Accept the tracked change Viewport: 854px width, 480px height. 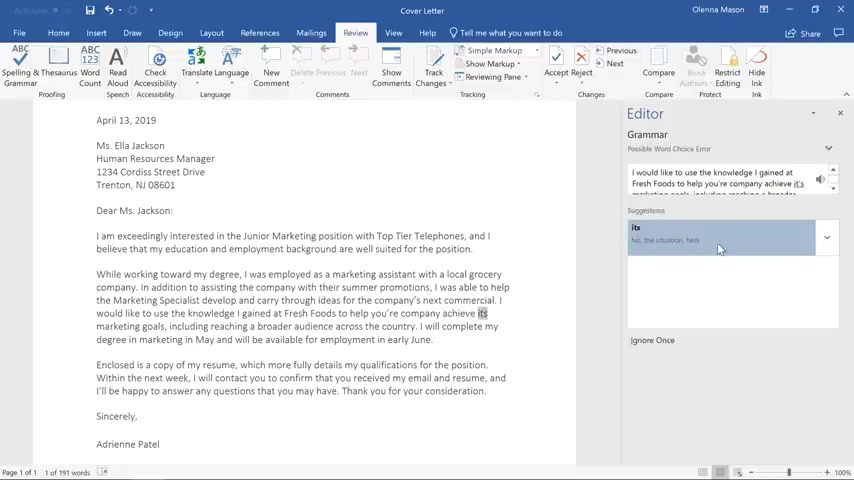[x=556, y=66]
